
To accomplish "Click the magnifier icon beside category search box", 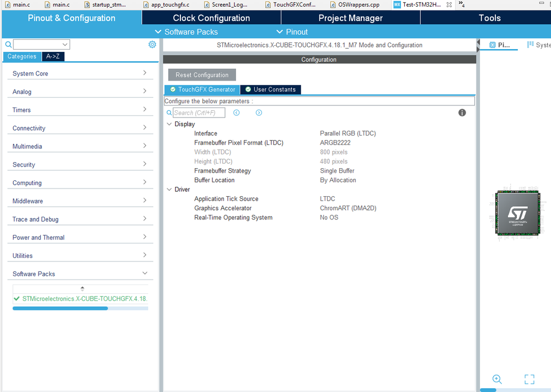I will 8,45.
